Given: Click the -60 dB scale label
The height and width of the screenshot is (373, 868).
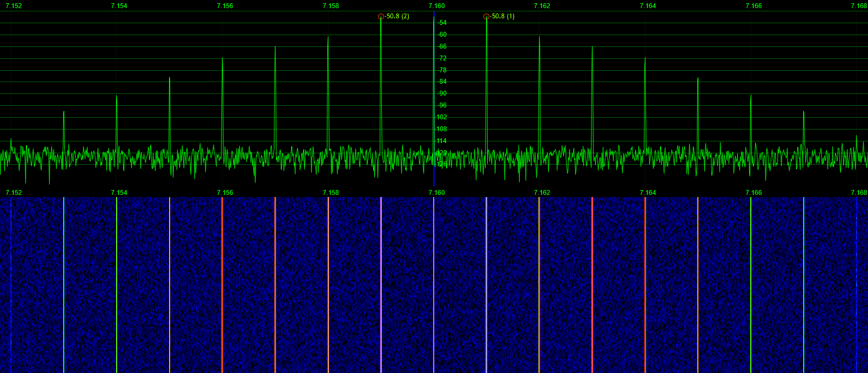Looking at the screenshot, I should [441, 35].
